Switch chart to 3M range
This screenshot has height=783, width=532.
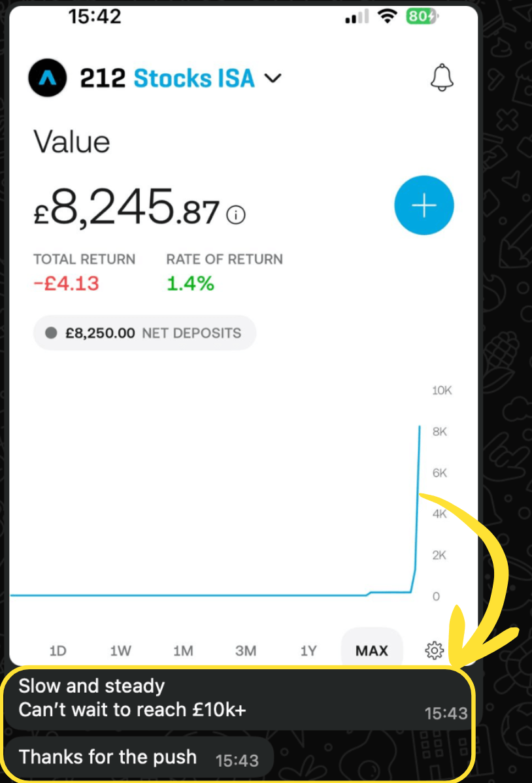coord(246,651)
